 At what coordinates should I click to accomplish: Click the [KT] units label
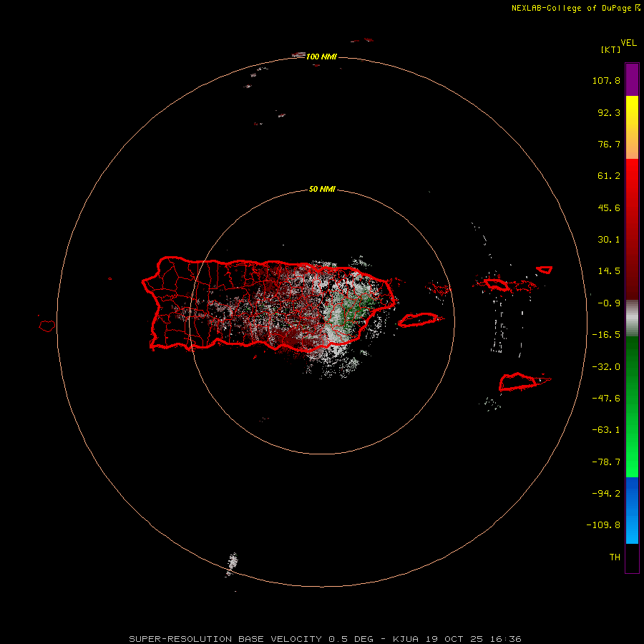point(611,49)
